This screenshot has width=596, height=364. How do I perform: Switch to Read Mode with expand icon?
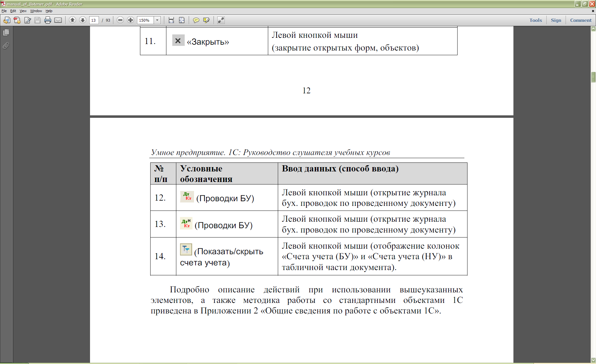tap(221, 20)
